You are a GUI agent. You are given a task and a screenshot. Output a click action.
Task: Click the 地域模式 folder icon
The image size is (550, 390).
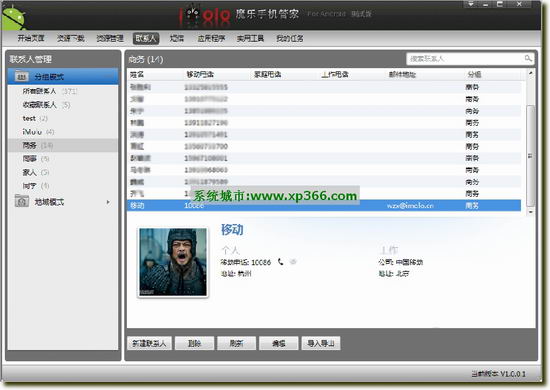tap(22, 202)
